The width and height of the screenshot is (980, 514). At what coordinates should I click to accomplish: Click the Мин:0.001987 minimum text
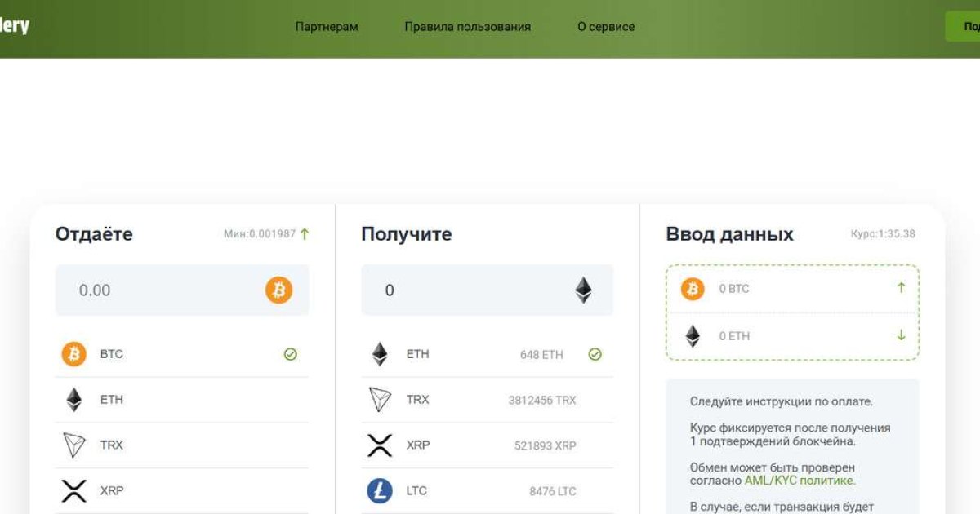point(260,234)
